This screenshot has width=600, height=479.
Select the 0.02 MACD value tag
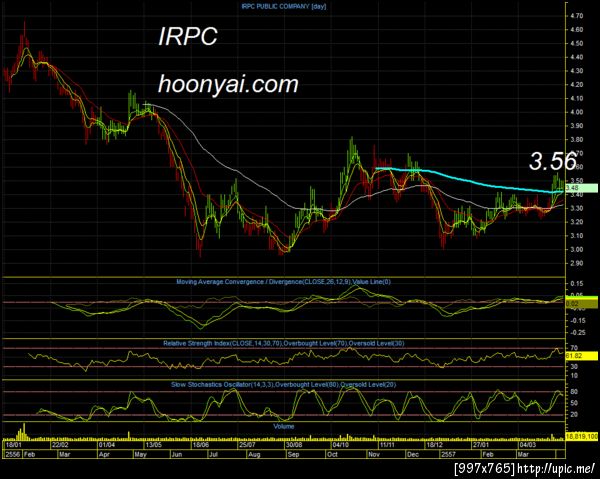click(581, 304)
